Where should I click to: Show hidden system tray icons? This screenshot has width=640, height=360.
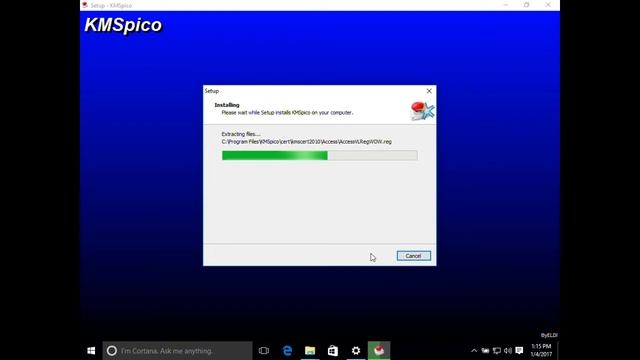[x=474, y=351]
